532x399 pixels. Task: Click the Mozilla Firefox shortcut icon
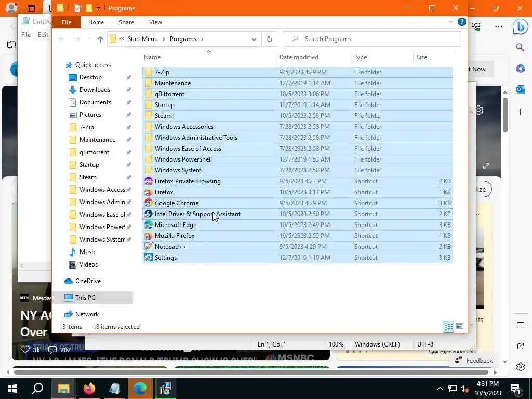point(148,236)
